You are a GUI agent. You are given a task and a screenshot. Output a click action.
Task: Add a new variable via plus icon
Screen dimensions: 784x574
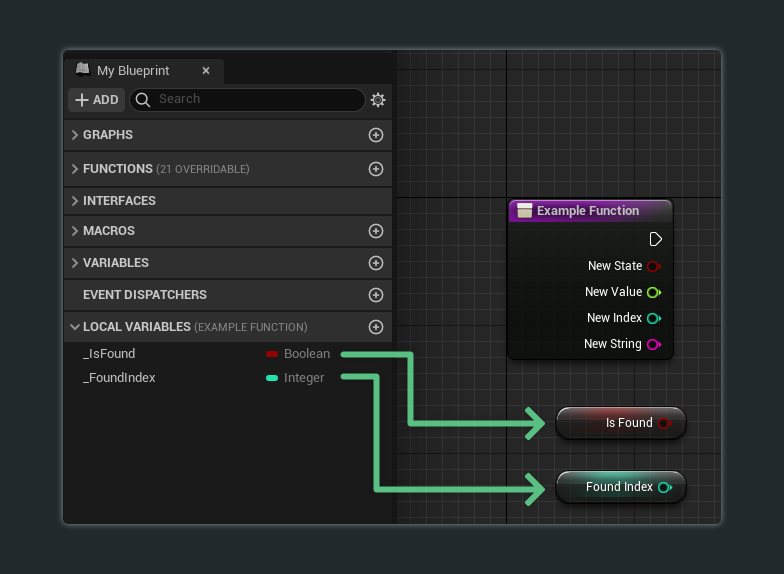[x=376, y=263]
